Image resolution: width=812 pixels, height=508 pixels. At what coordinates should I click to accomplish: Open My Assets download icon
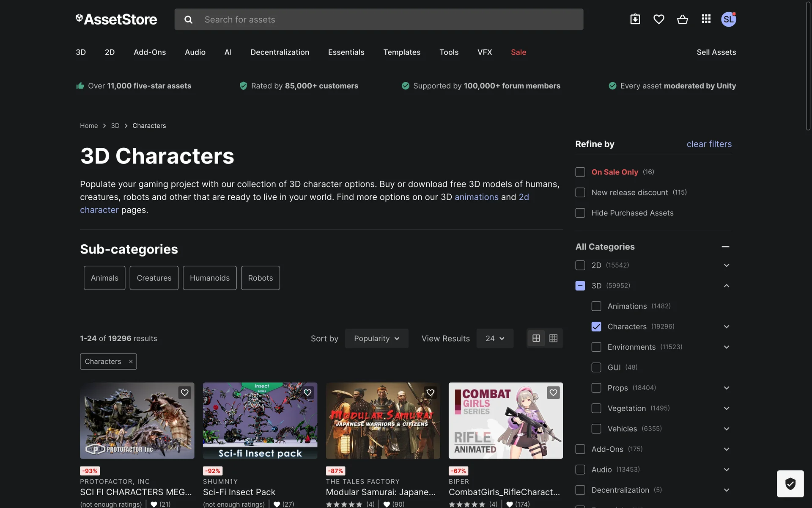pyautogui.click(x=635, y=19)
